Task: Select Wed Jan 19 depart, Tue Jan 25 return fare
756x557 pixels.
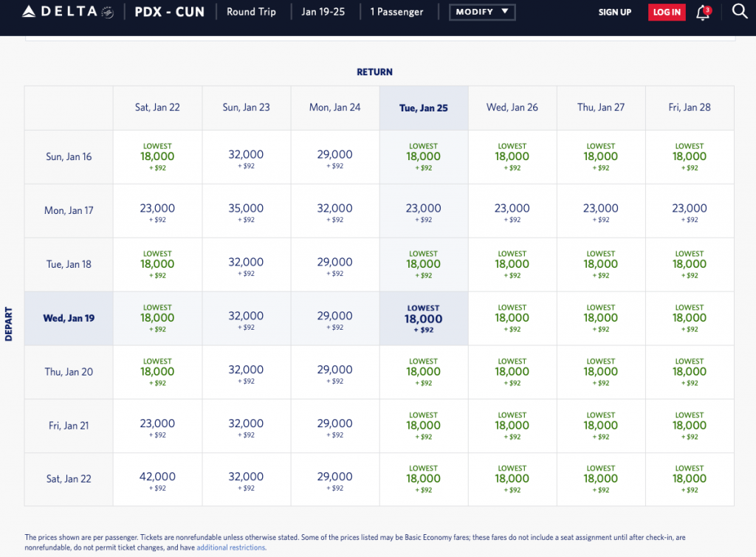Action: tap(424, 319)
